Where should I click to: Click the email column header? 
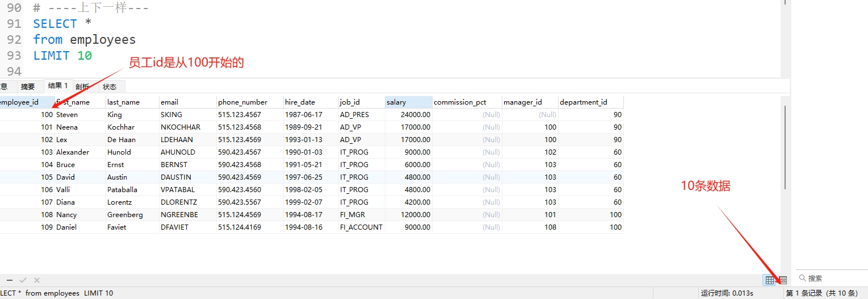point(187,102)
